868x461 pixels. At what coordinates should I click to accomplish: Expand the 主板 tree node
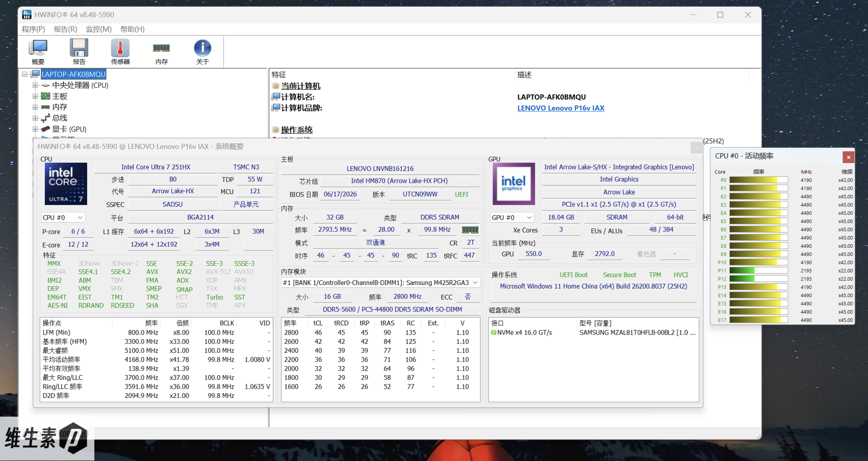pyautogui.click(x=35, y=96)
